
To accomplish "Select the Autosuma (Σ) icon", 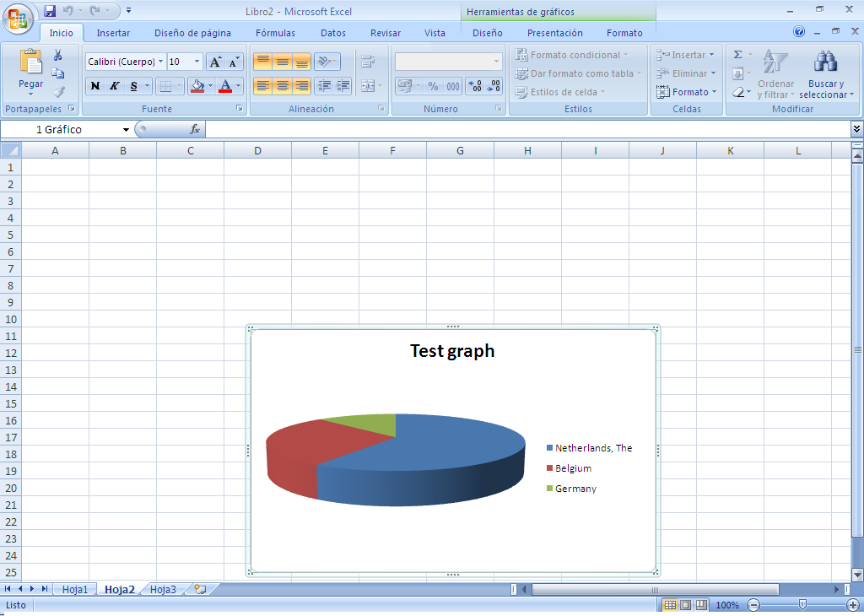I will pos(738,54).
